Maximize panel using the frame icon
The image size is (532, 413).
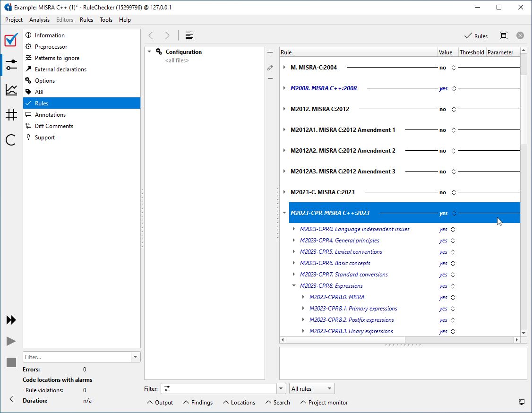click(504, 35)
